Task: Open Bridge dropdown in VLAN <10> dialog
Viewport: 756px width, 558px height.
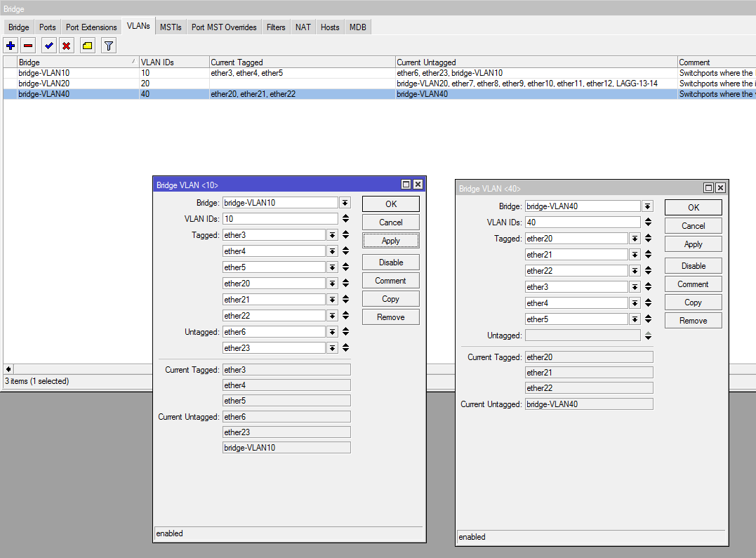Action: 345,202
